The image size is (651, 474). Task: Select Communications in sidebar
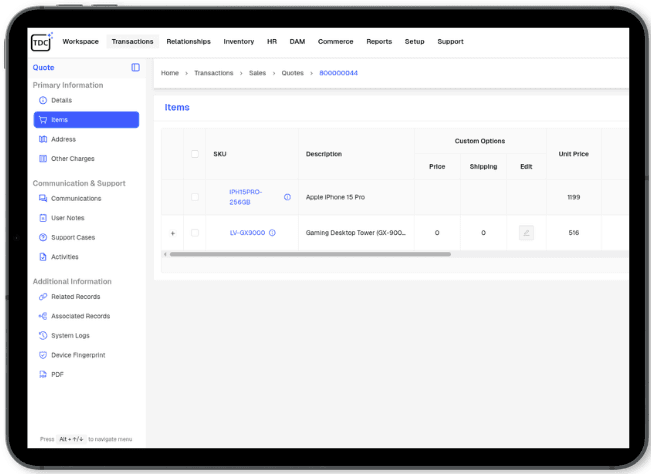tap(86, 198)
